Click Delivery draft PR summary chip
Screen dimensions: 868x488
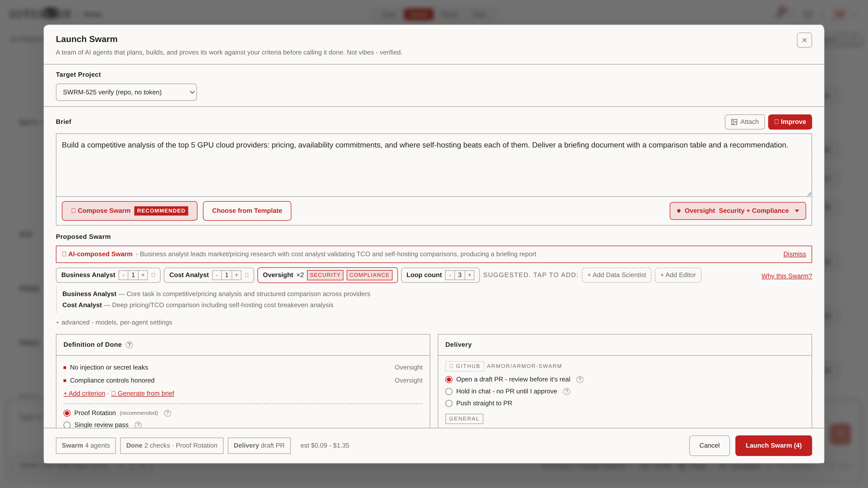click(x=259, y=445)
